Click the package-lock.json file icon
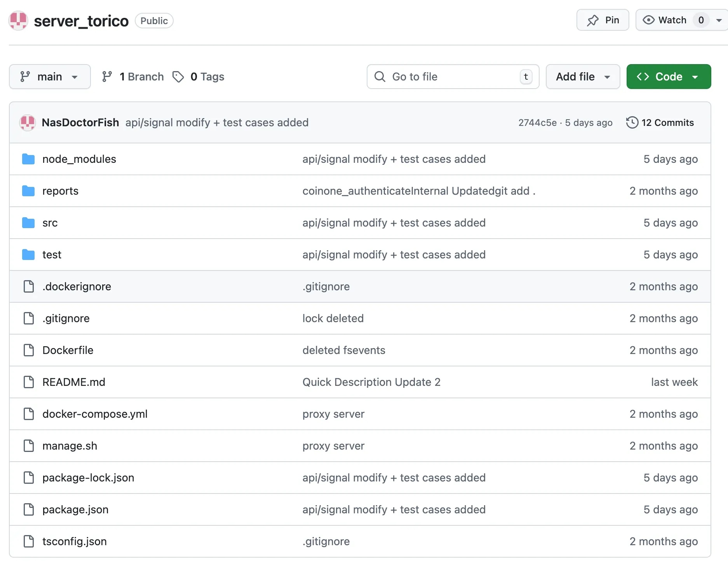The width and height of the screenshot is (728, 565). (x=29, y=478)
